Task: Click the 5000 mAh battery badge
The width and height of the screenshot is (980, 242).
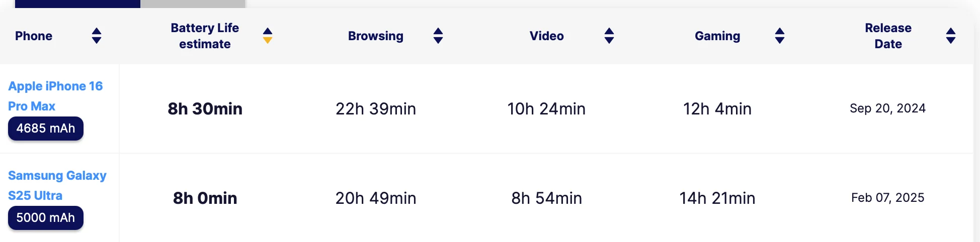Action: 46,218
